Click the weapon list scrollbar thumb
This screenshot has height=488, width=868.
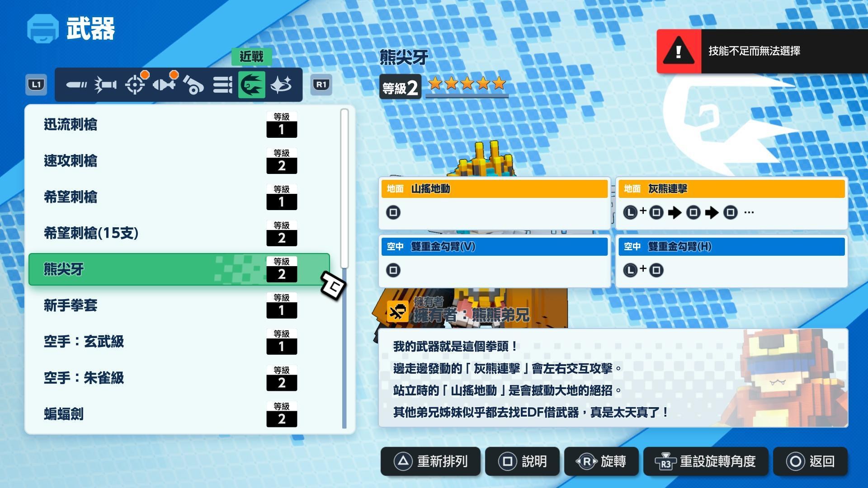pyautogui.click(x=344, y=188)
